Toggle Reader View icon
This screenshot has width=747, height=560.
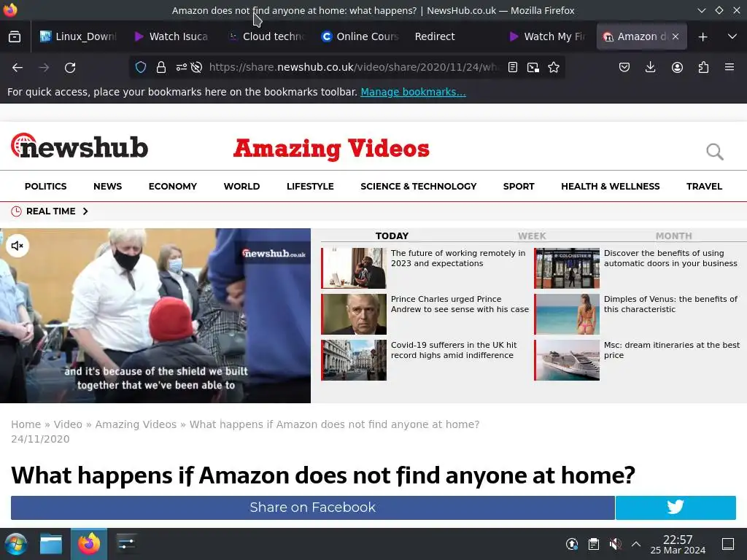[x=513, y=68]
